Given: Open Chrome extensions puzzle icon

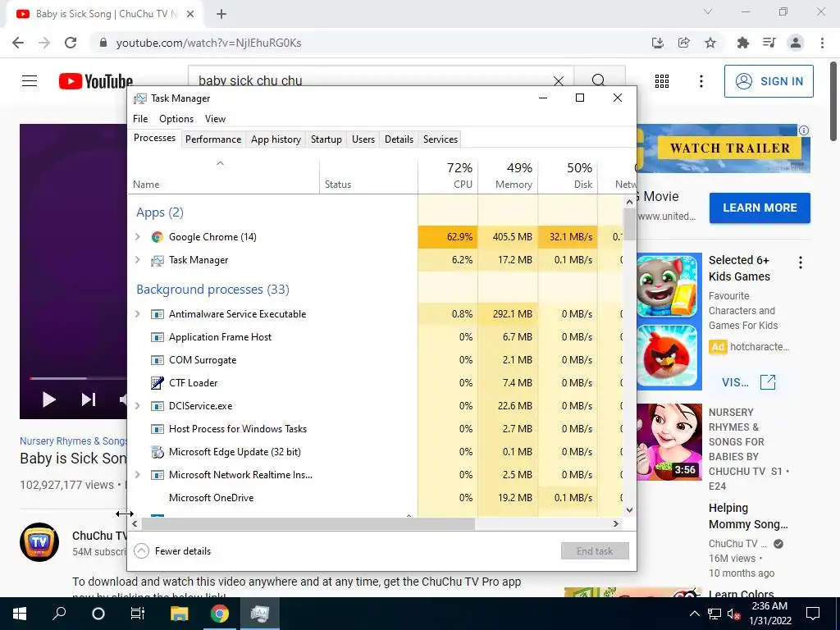Looking at the screenshot, I should point(742,43).
